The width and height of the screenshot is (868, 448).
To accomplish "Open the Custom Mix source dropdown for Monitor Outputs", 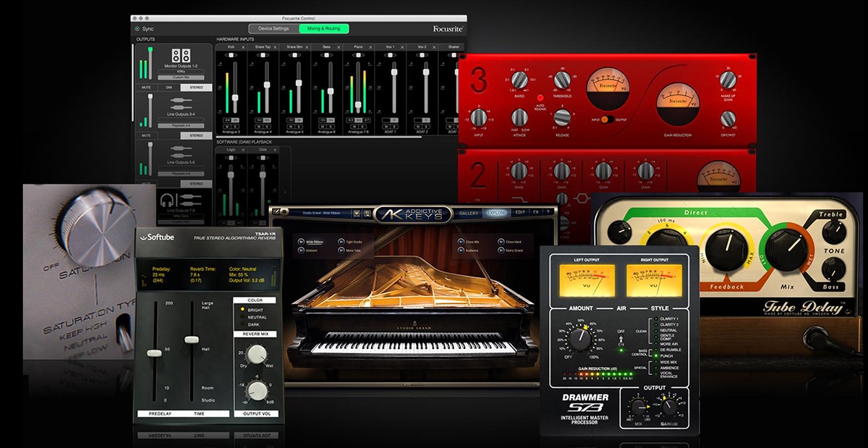I will pos(180,76).
